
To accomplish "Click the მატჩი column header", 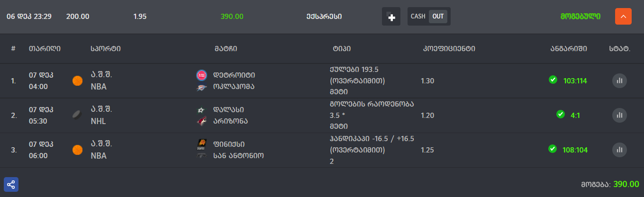I will (226, 48).
